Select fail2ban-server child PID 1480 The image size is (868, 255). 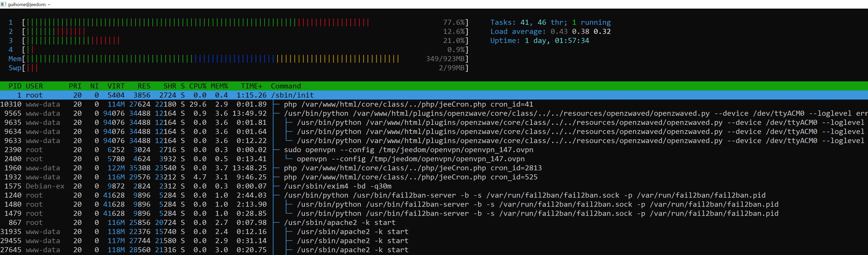click(434, 204)
